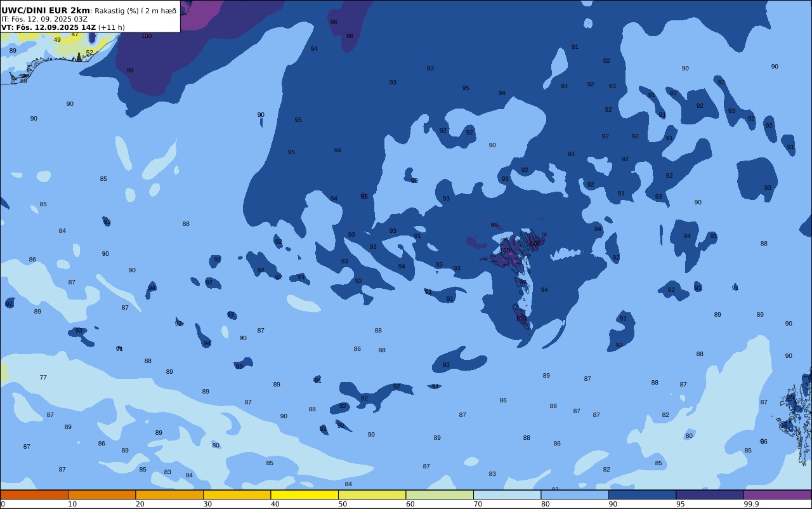This screenshot has height=509, width=812.
Task: Click the map value "98"
Action: pos(130,70)
